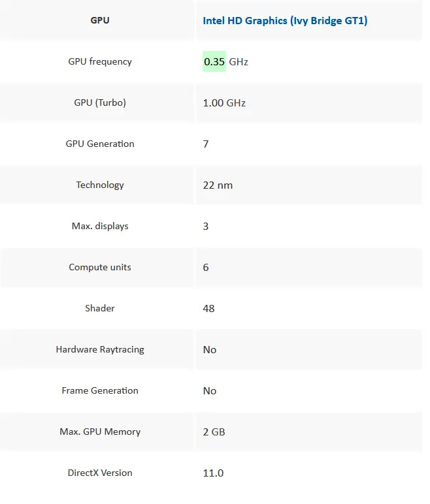Viewport: 430px width, 504px height.
Task: Select the GPU Generation value 7
Action: (x=206, y=144)
